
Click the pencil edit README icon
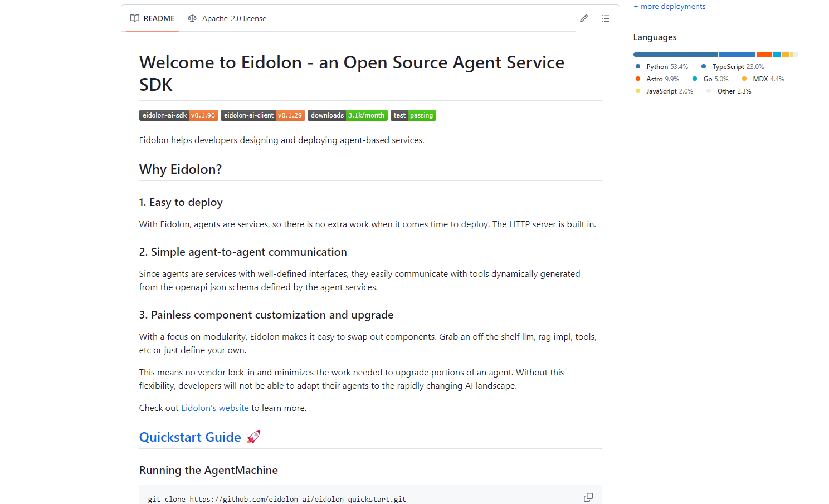click(583, 18)
